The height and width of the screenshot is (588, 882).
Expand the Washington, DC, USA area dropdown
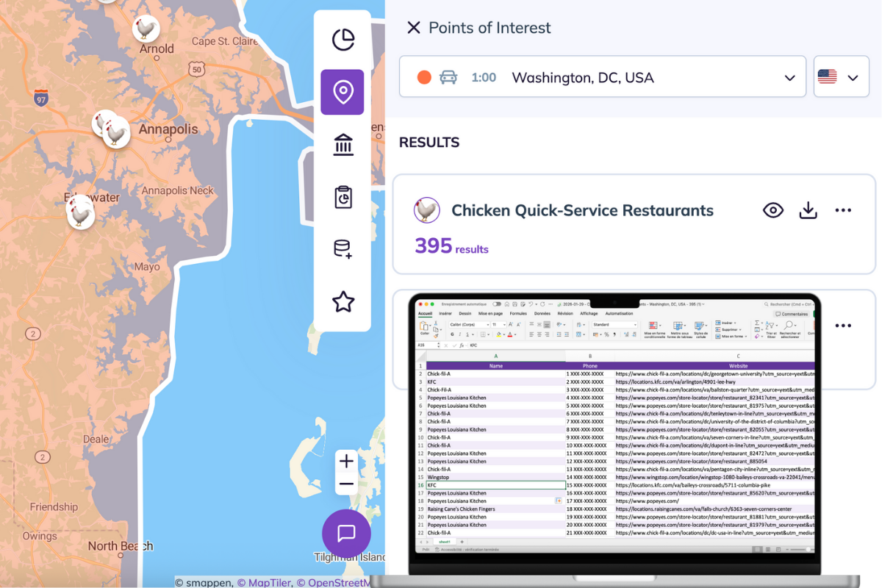click(789, 78)
